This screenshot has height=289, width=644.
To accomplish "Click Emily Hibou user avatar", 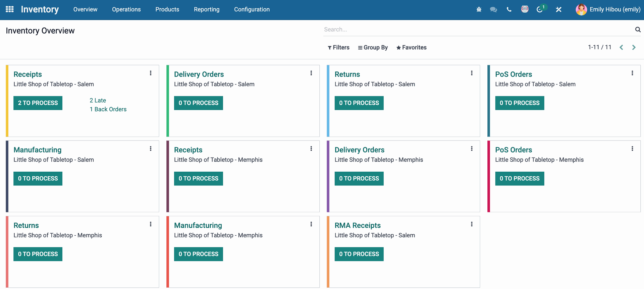I will click(581, 9).
